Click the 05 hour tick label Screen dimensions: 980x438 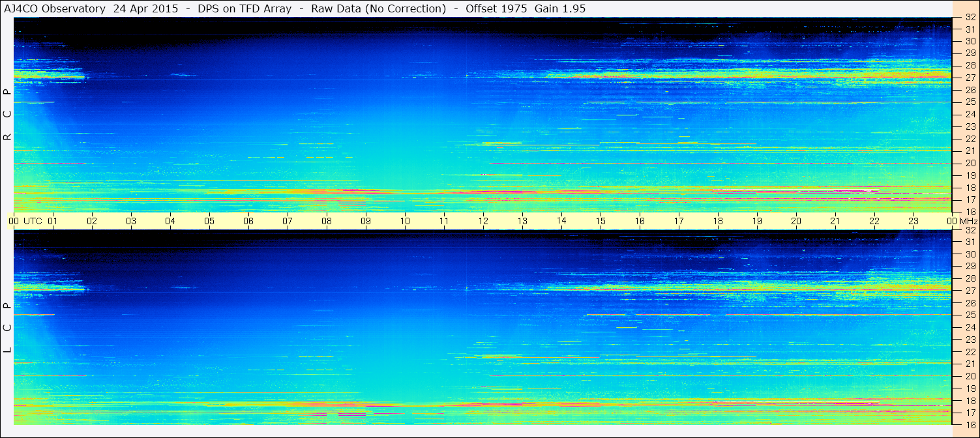point(209,221)
